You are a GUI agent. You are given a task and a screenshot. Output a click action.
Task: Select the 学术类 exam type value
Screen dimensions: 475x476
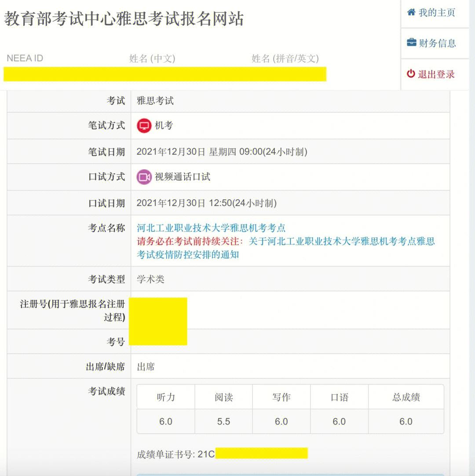(x=150, y=279)
